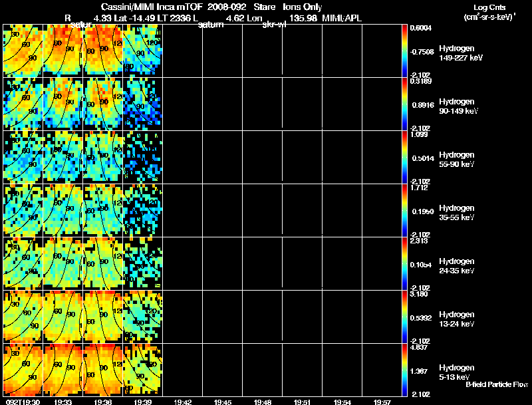Click the 35-55 keV Hydrogen color bar

[405, 210]
